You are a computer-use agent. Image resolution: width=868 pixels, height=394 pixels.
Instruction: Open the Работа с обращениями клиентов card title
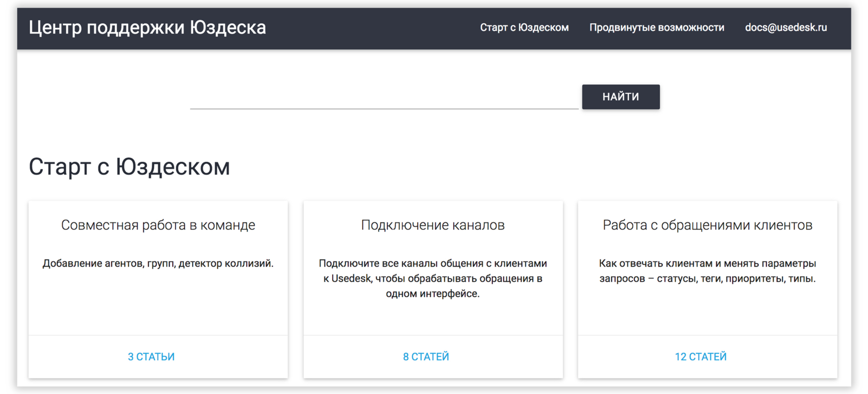pyautogui.click(x=707, y=225)
